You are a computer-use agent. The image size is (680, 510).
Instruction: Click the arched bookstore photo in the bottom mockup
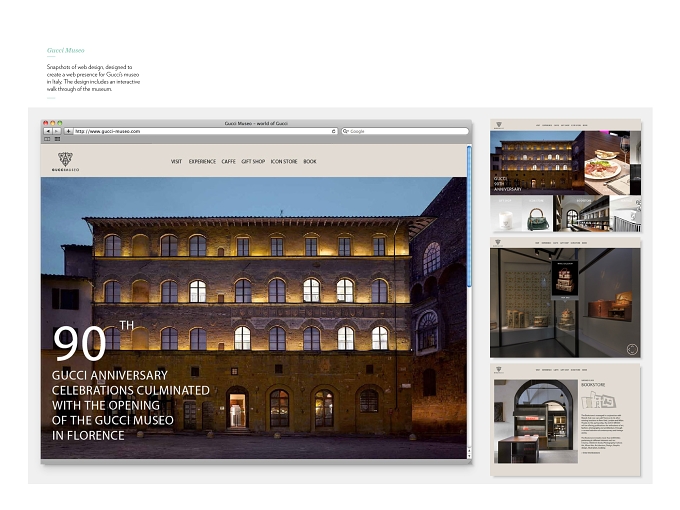(536, 422)
